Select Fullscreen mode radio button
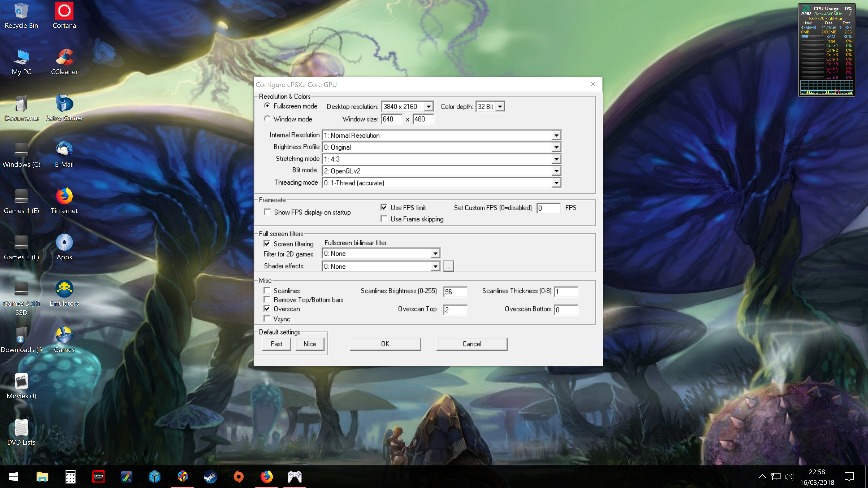Viewport: 868px width, 488px height. pyautogui.click(x=267, y=106)
